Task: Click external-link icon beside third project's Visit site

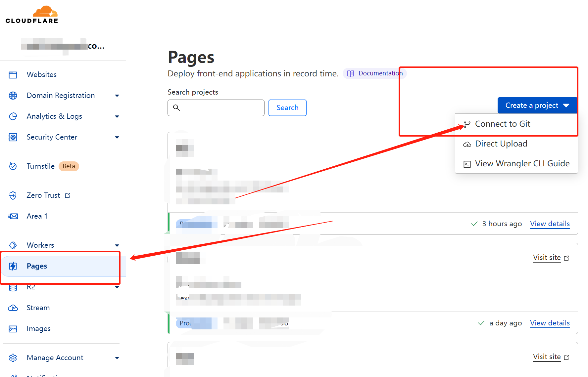Action: 566,357
